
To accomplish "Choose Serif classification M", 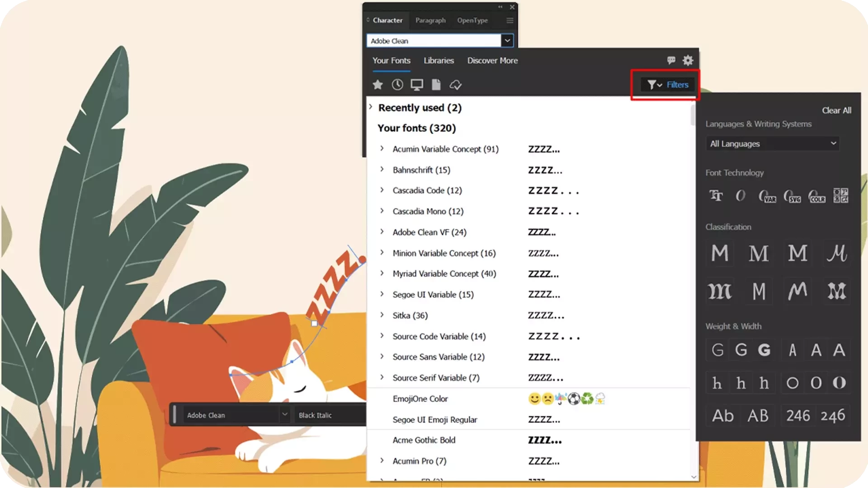I will click(x=759, y=253).
